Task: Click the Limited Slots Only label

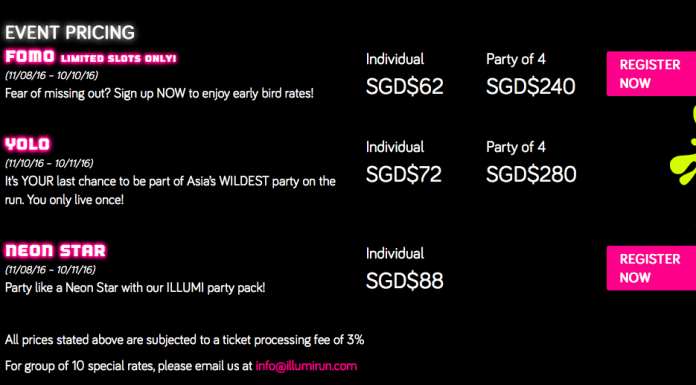Action: tap(119, 58)
